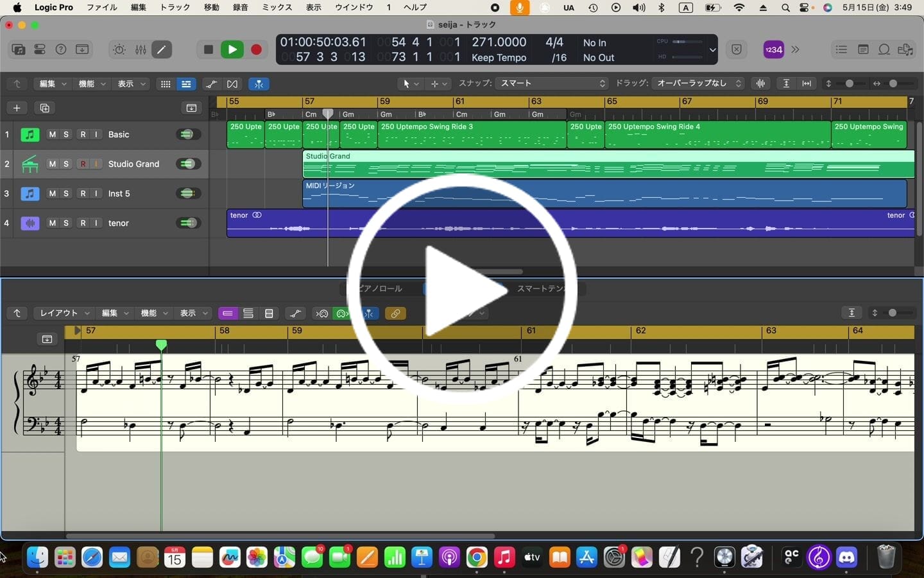Open Quick Help question mark icon
The width and height of the screenshot is (924, 578).
61,49
